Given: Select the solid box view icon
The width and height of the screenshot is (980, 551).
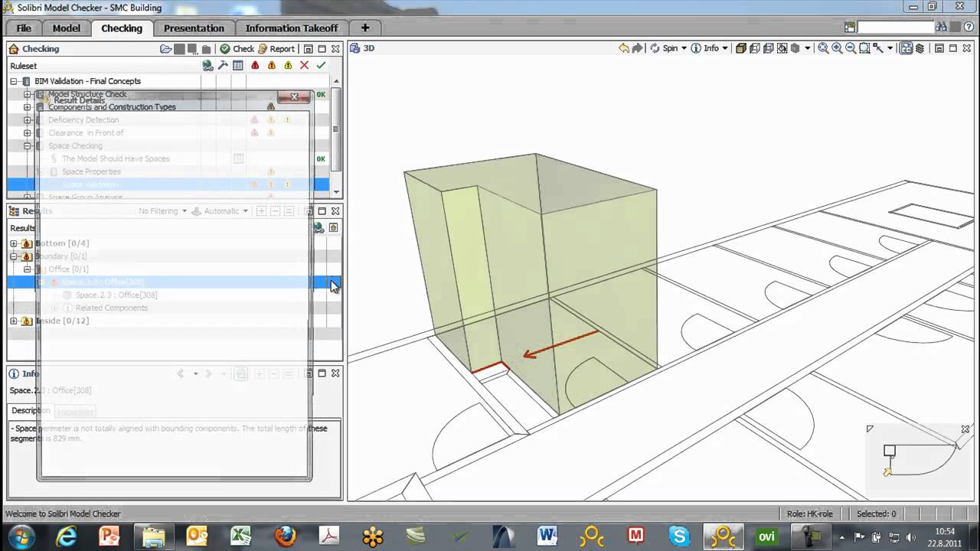Looking at the screenshot, I should tap(741, 48).
